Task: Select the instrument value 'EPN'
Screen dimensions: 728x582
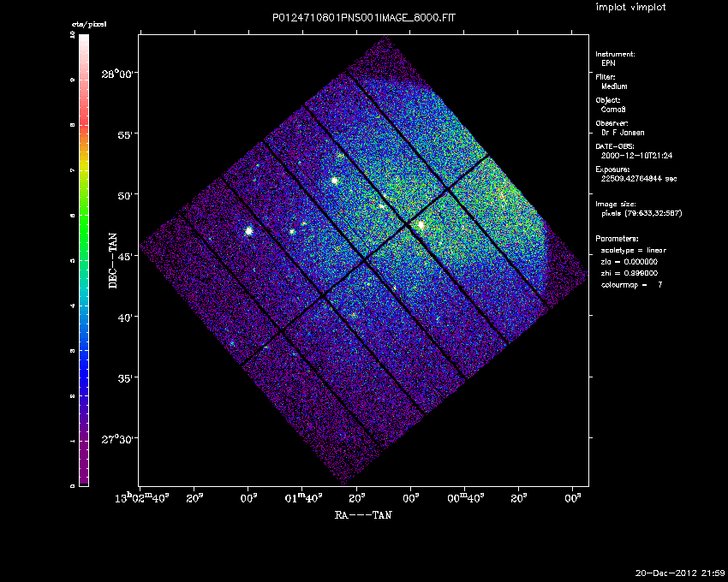Action: click(x=608, y=63)
